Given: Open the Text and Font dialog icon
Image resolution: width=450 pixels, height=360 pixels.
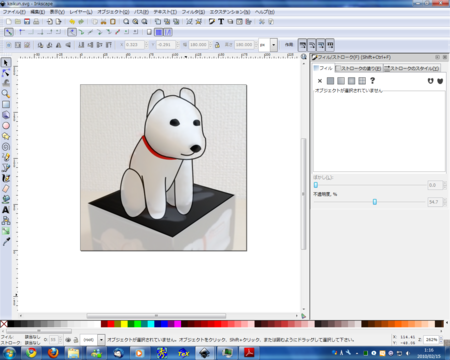Looking at the screenshot, I should (221, 22).
